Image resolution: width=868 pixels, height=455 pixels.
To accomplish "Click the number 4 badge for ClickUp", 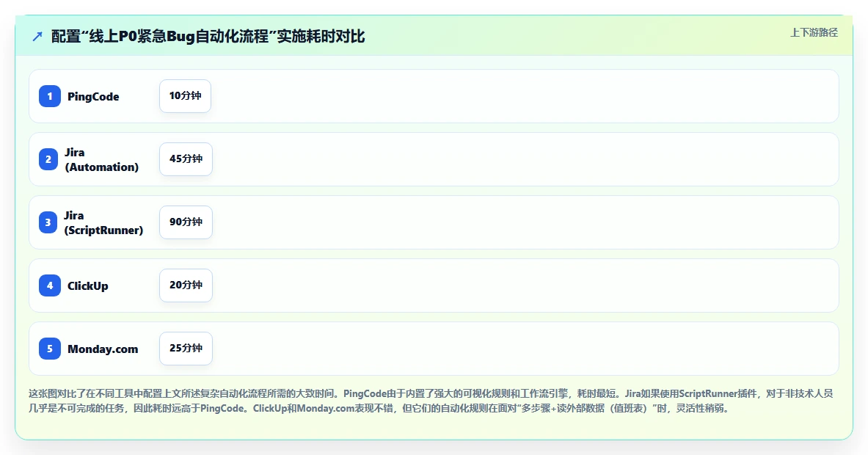I will (x=50, y=285).
